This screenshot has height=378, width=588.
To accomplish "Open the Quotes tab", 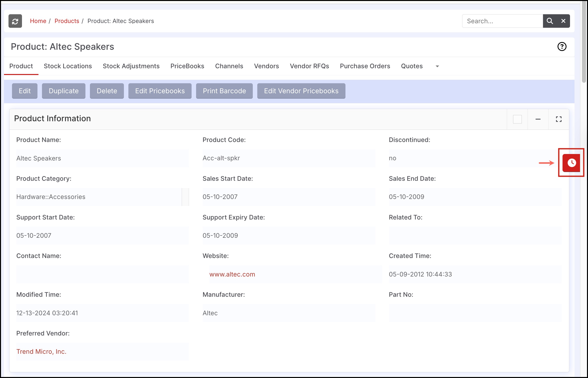I will (412, 66).
